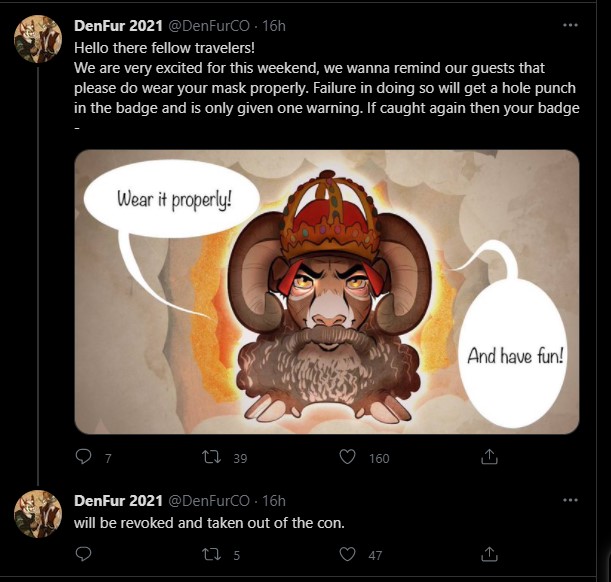Retweet the first DenFur tweet
Viewport: 611px width, 582px height.
point(213,457)
